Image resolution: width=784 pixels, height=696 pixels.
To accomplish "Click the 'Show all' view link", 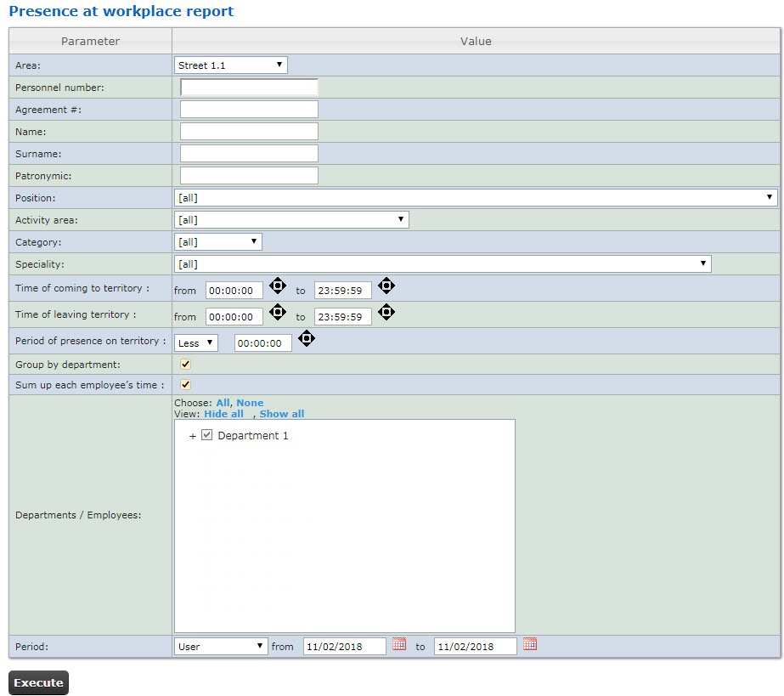I will coord(281,414).
